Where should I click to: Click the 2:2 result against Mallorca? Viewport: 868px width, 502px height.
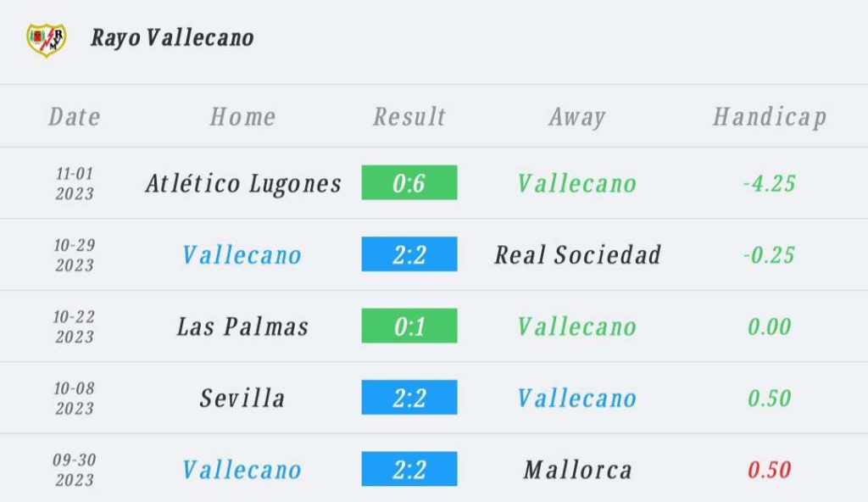point(409,469)
